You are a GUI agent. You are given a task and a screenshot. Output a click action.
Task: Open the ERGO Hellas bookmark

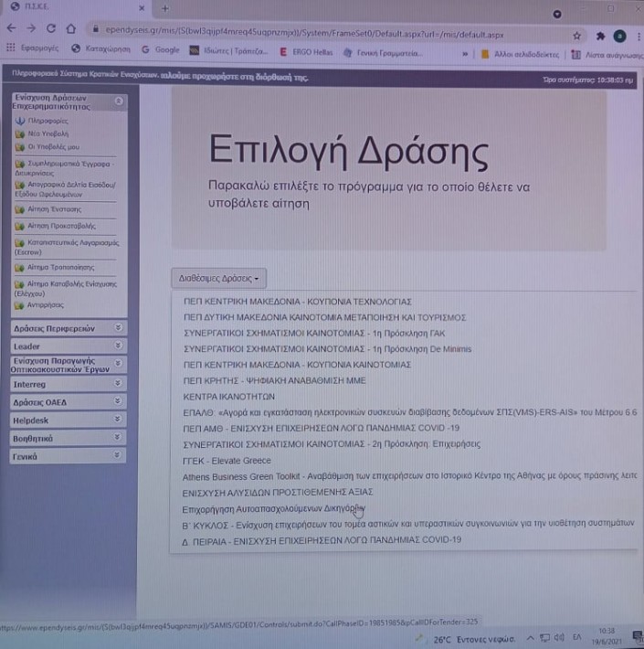(307, 52)
